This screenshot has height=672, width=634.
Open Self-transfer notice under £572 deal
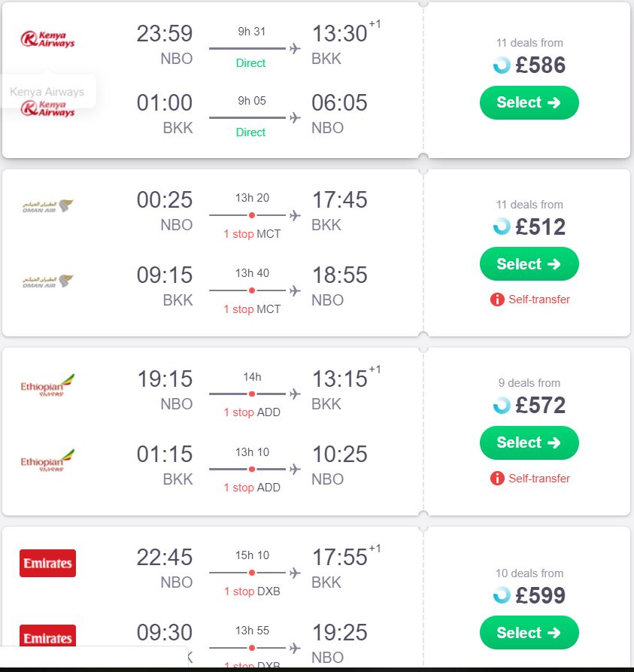pyautogui.click(x=539, y=478)
